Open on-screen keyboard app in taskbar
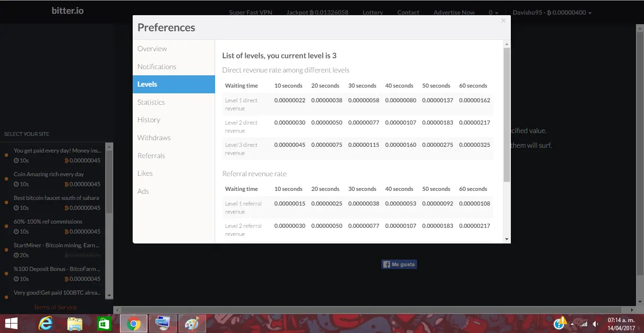The image size is (644, 333). pos(163,324)
